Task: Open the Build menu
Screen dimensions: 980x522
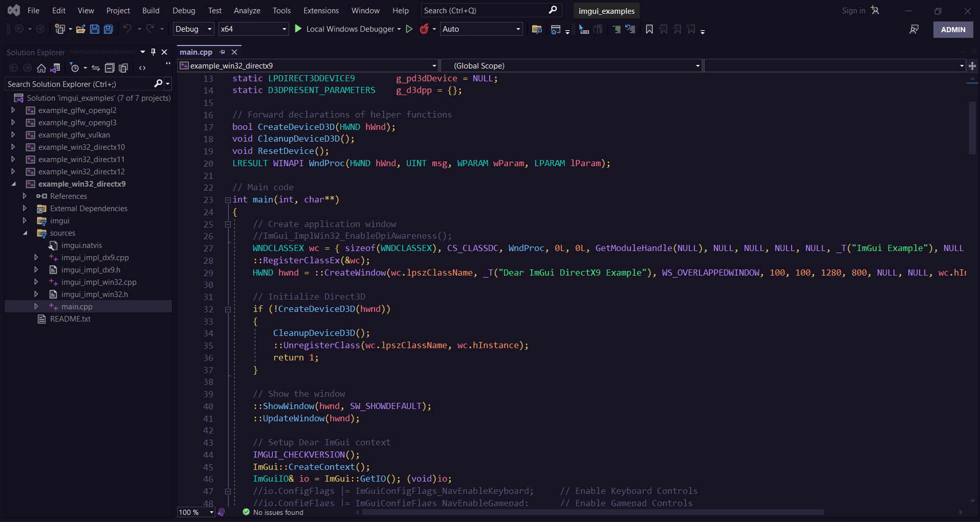Action: 151,10
